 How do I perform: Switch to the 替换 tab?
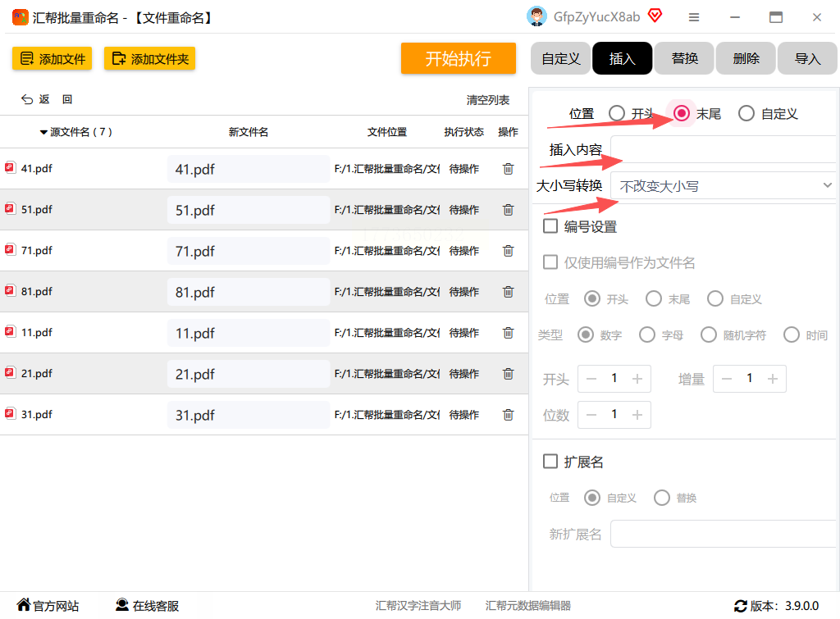(684, 58)
